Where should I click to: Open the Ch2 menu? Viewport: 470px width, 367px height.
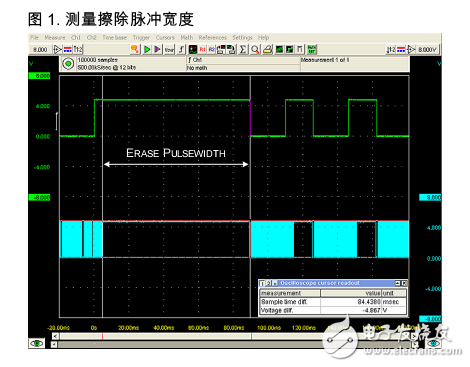[91, 38]
